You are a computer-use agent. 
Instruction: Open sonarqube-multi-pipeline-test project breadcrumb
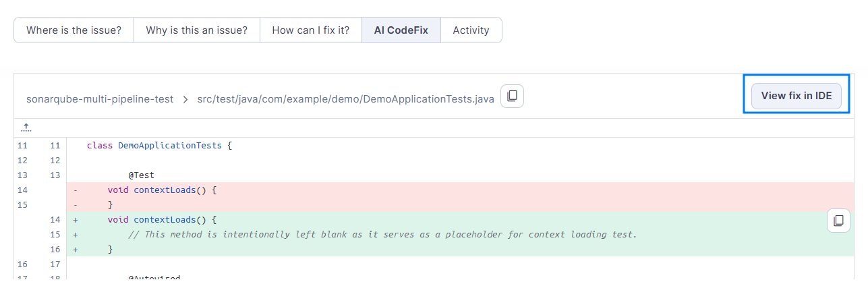pyautogui.click(x=100, y=99)
